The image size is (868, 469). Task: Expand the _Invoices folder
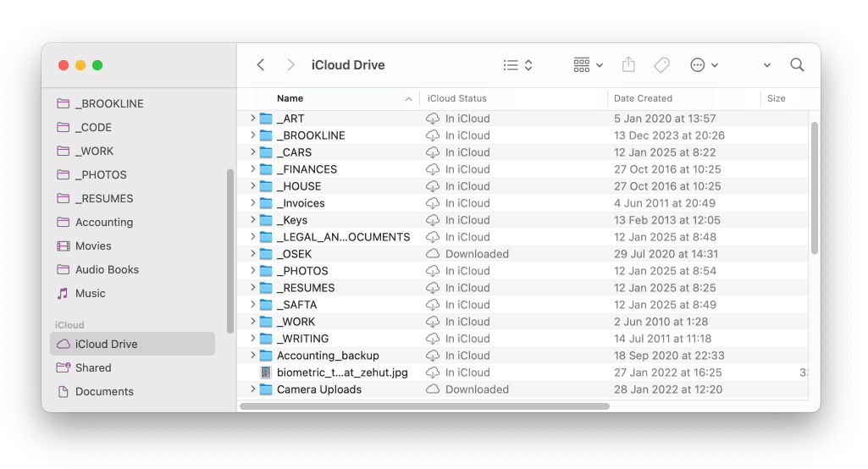tap(253, 202)
